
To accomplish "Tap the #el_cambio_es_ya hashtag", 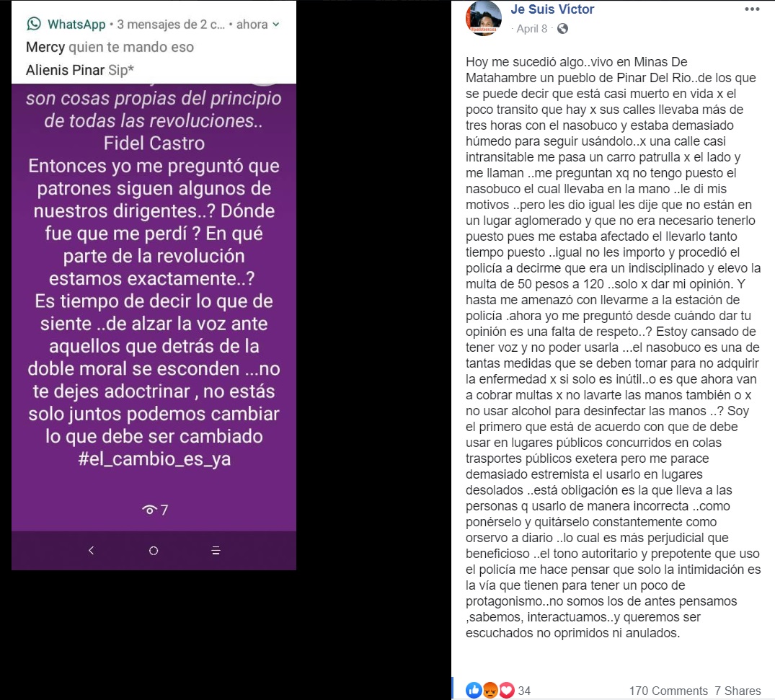I will pos(154,458).
